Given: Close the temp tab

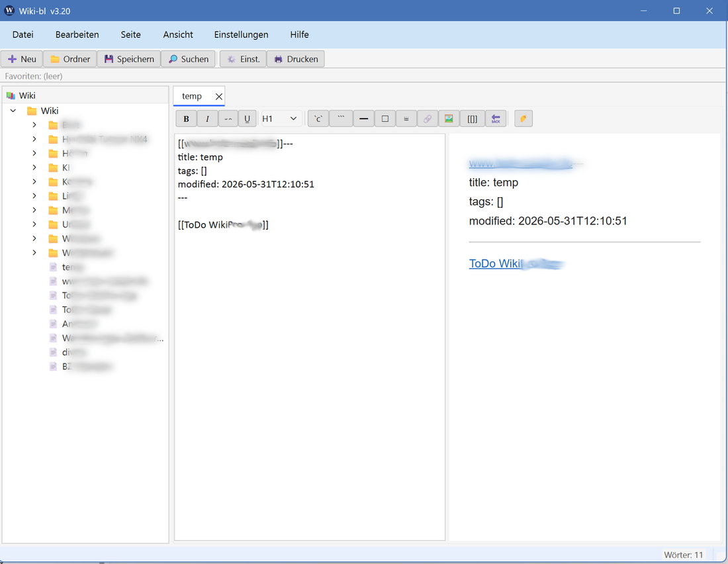Looking at the screenshot, I should pyautogui.click(x=218, y=96).
